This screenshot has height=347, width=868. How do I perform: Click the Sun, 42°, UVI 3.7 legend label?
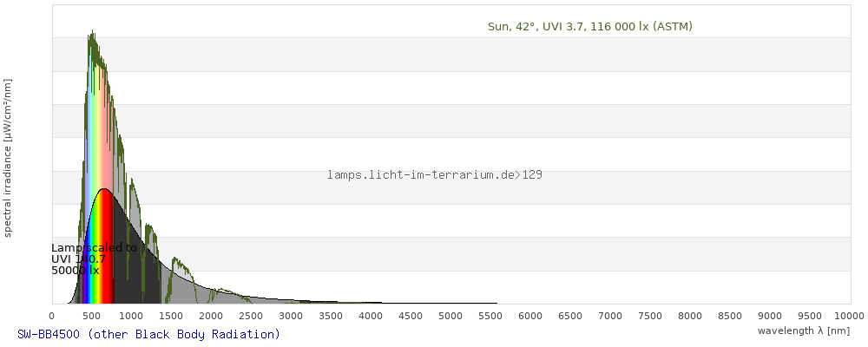click(589, 27)
